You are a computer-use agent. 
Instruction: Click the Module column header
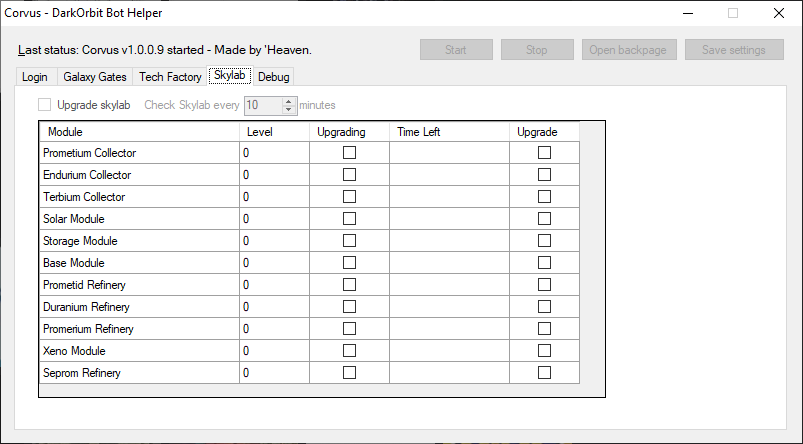click(x=139, y=132)
